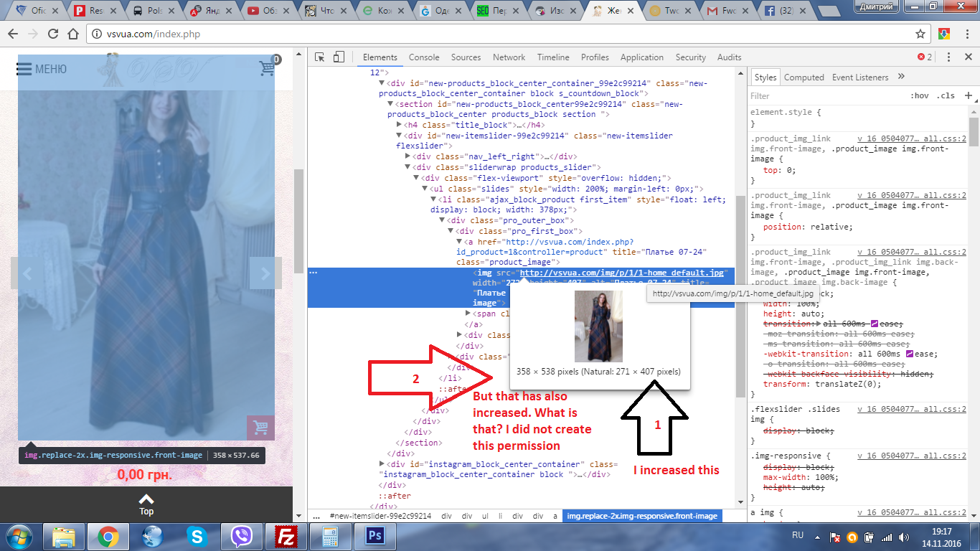Bookmark this page with the star icon
The height and width of the screenshot is (551, 980).
click(x=920, y=34)
